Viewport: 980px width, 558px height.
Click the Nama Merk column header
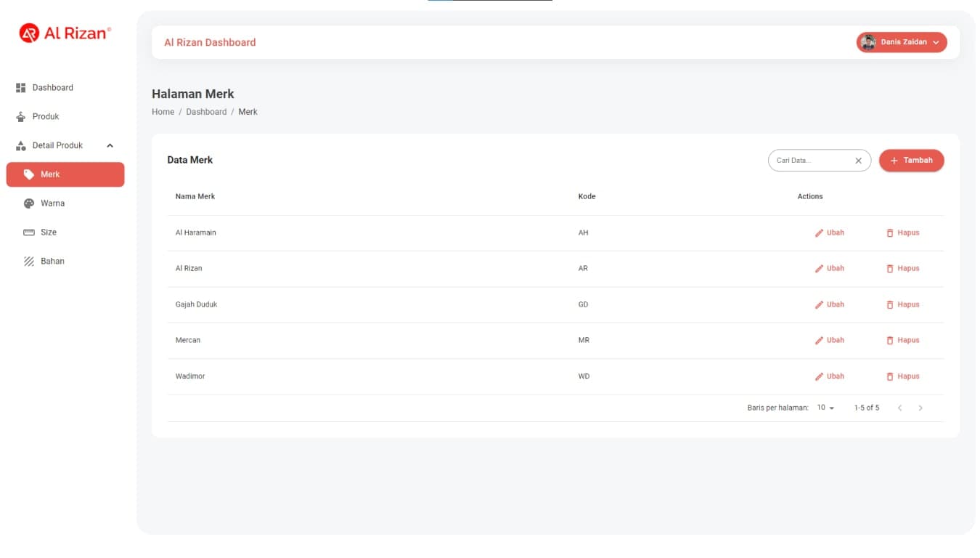195,196
